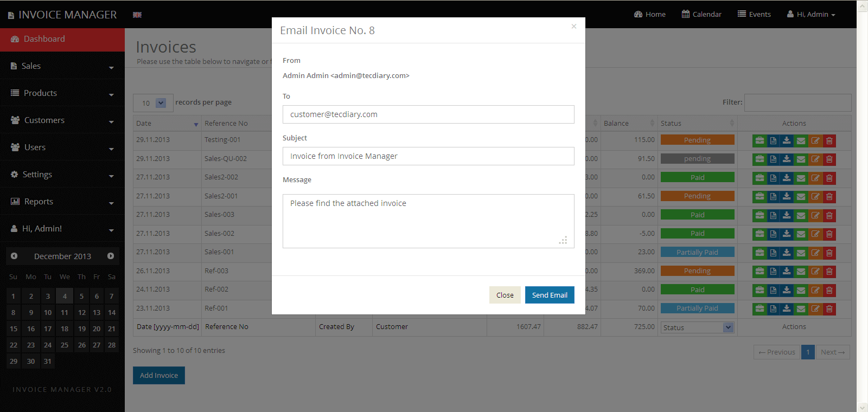Add payment for invoice Ref-002
This screenshot has width=868, height=412.
click(759, 291)
